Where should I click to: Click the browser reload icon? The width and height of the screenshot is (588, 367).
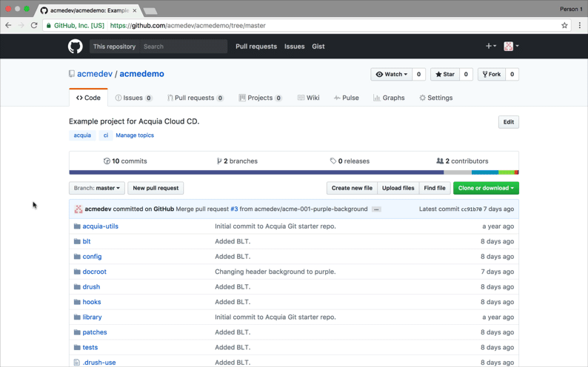[34, 25]
